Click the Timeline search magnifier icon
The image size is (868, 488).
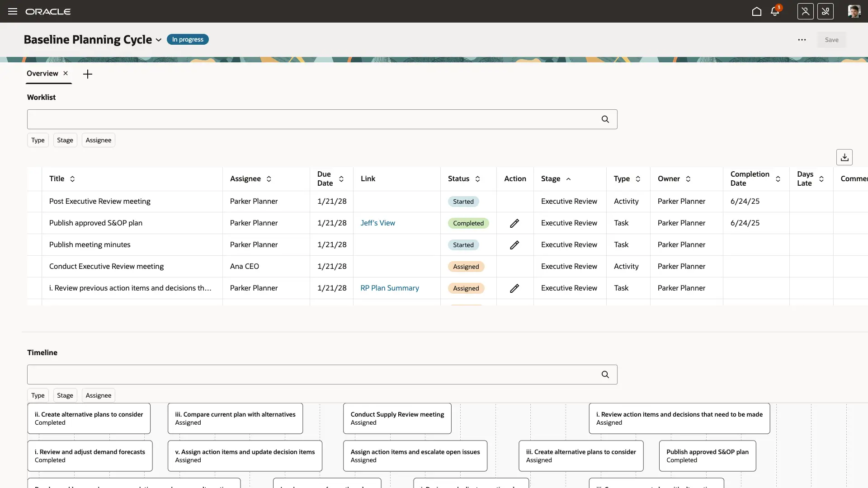[605, 375]
